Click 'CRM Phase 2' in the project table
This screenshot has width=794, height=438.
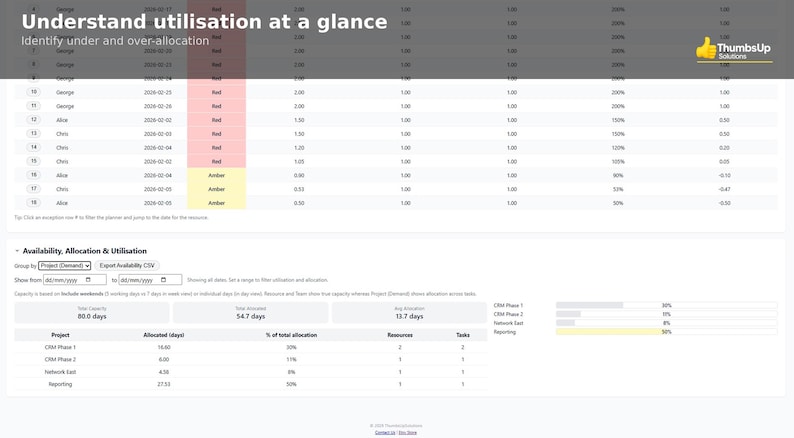pyautogui.click(x=60, y=360)
